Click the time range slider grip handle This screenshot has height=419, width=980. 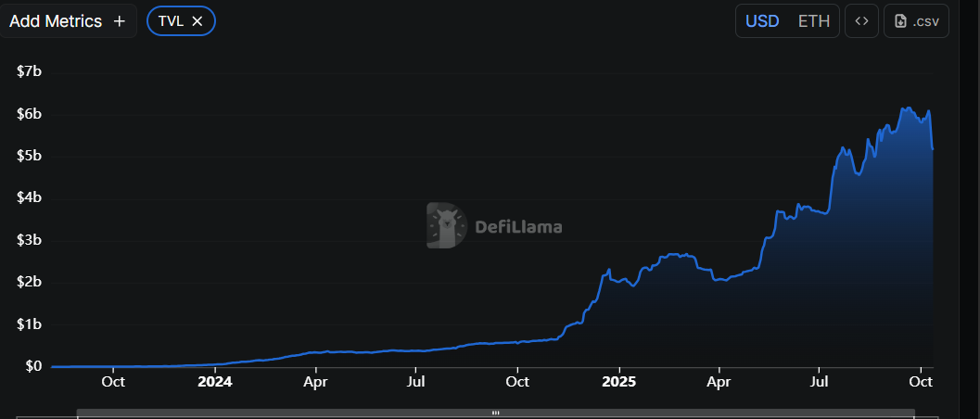coord(496,413)
